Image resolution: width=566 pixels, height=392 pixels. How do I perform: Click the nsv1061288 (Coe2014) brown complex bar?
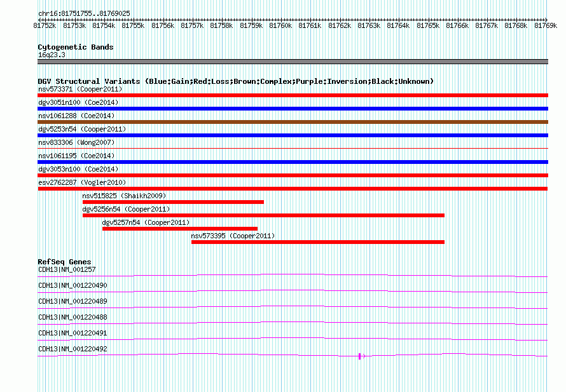click(293, 122)
